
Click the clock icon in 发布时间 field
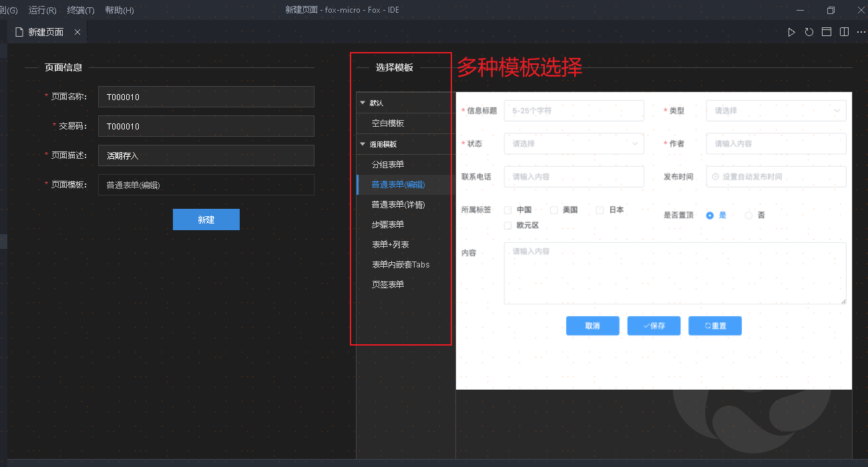point(716,177)
